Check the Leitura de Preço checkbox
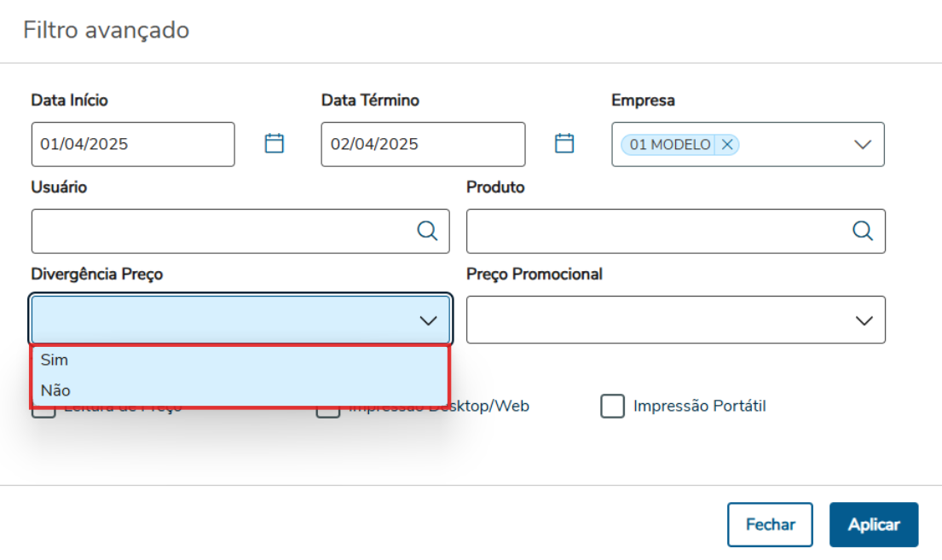Viewport: 942px width, 560px height. (x=44, y=413)
